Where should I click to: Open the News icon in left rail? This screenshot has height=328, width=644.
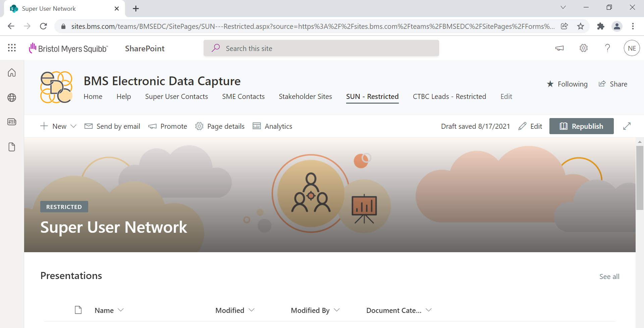point(12,122)
